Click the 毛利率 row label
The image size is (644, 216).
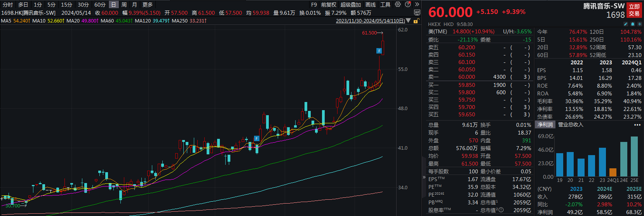click(x=545, y=101)
